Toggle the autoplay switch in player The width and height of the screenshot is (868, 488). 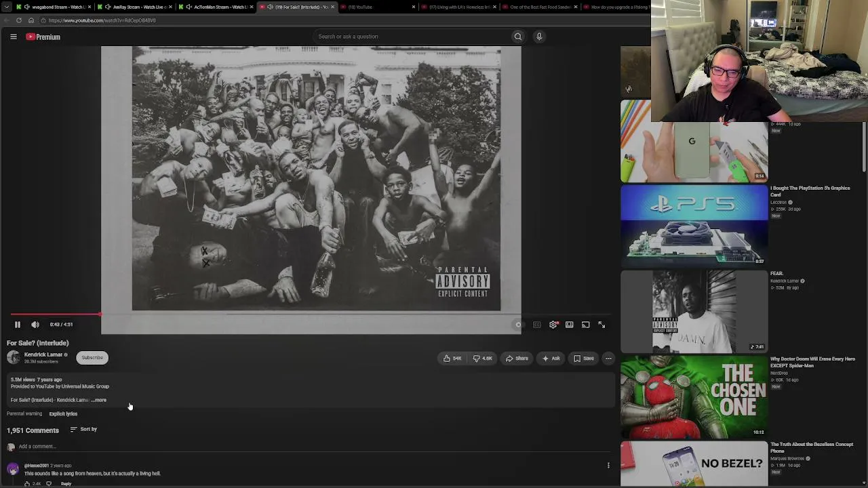point(519,325)
